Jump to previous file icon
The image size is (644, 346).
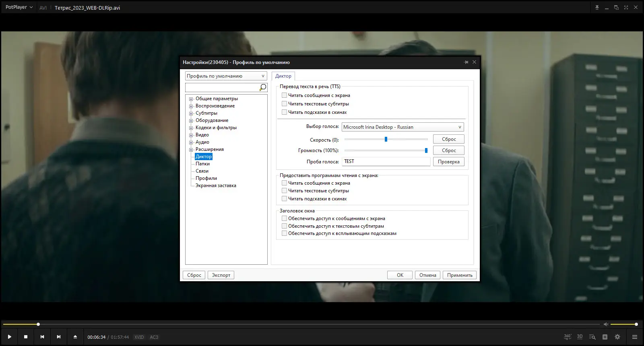[42, 337]
